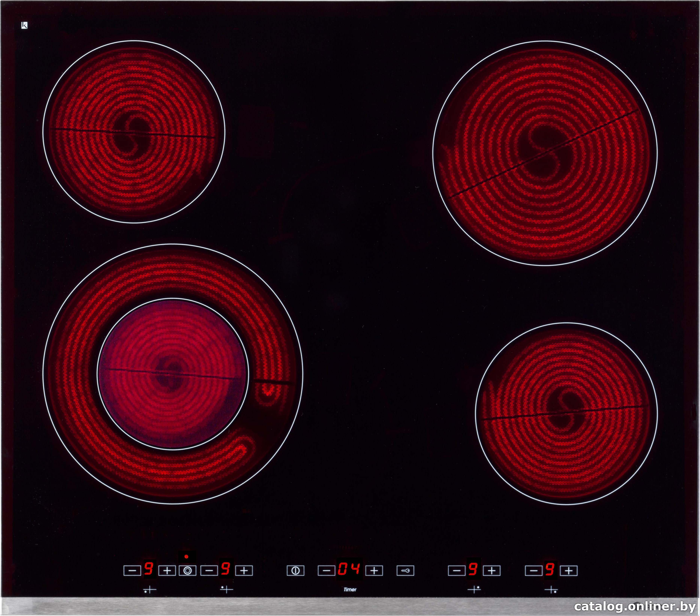This screenshot has height=616, width=700.
Task: Touch the front-left zone position symbol
Action: (x=150, y=590)
